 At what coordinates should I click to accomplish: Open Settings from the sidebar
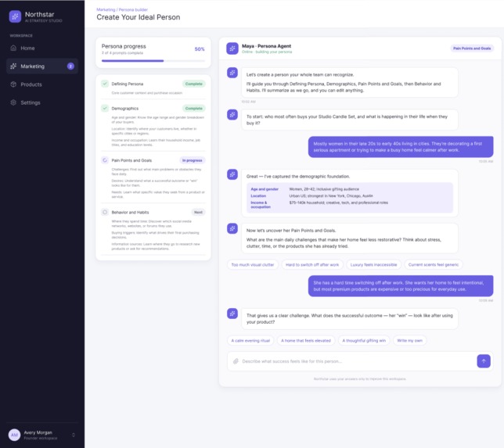click(x=42, y=102)
